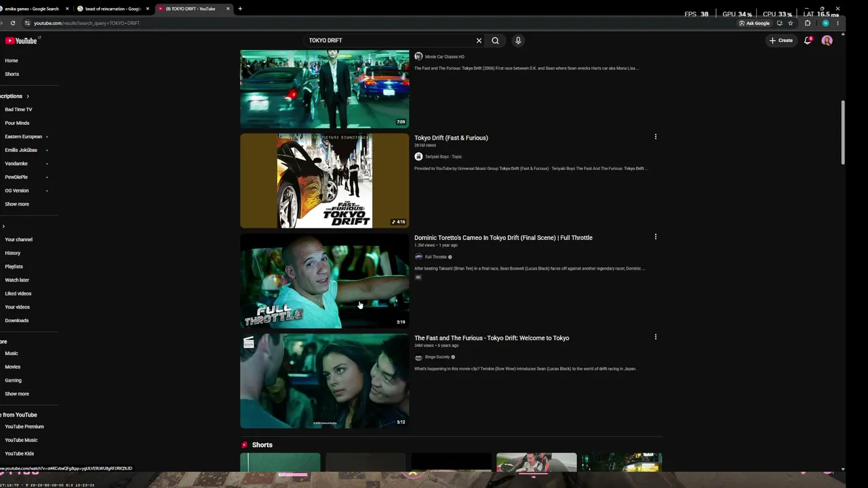Start voice search with the microphone icon

click(518, 41)
